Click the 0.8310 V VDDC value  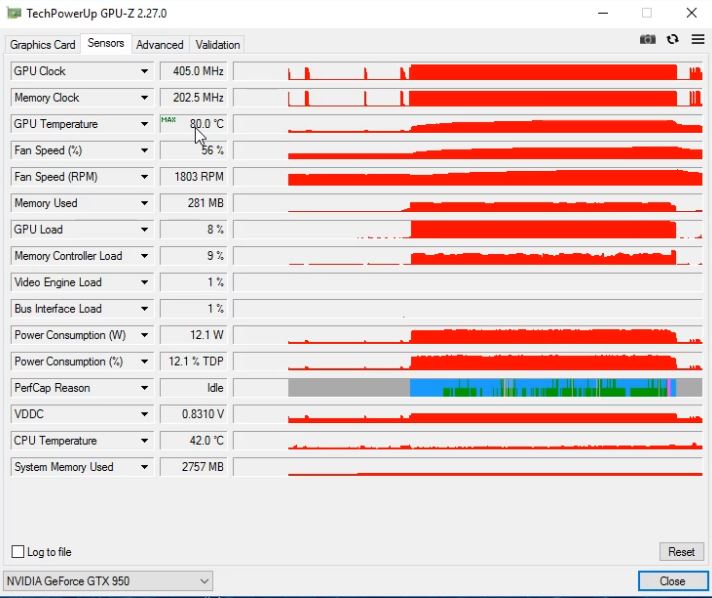coord(193,414)
